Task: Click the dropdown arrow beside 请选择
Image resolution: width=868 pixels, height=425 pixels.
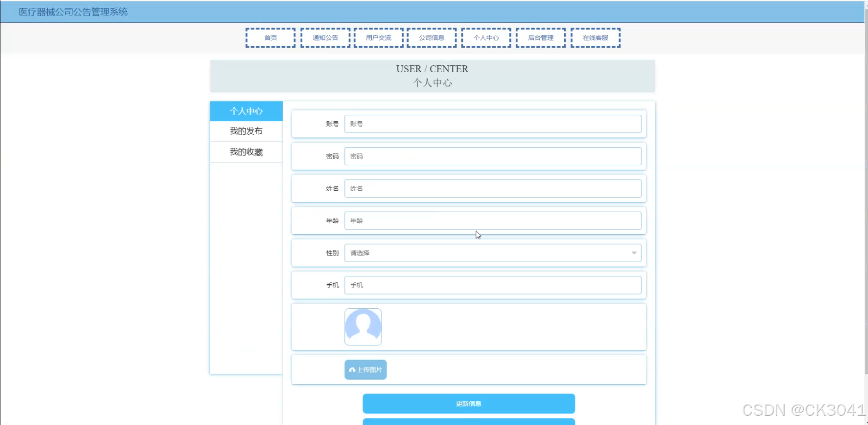Action: [x=634, y=253]
